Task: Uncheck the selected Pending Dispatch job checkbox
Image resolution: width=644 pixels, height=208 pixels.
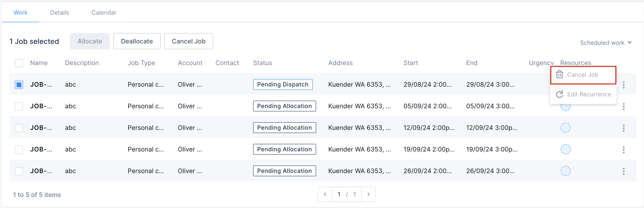Action: [19, 85]
